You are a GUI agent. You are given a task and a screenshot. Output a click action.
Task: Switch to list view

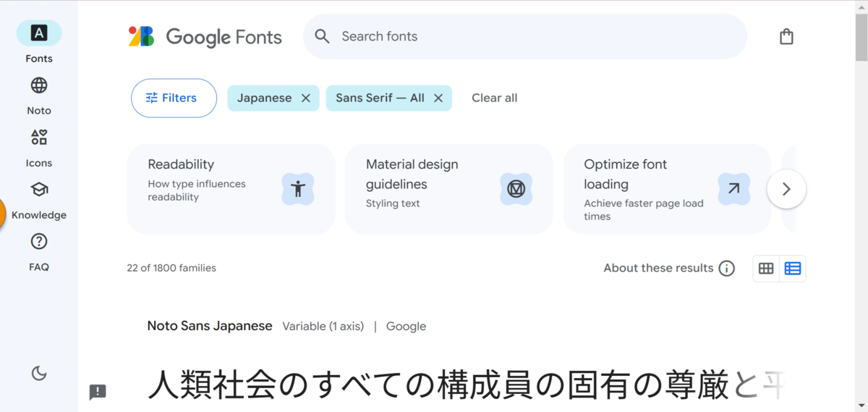(793, 269)
